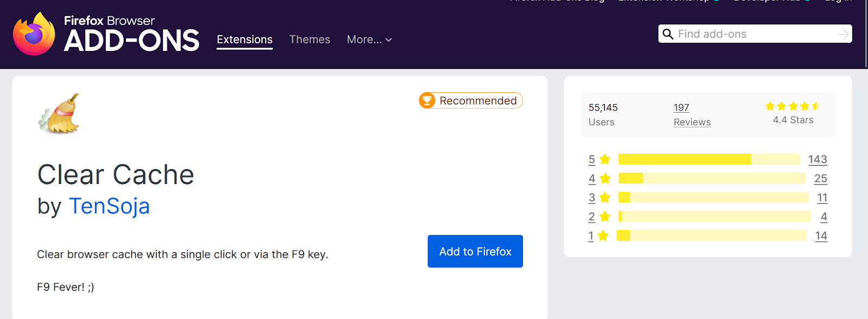Click the search magnifier icon

(x=668, y=34)
